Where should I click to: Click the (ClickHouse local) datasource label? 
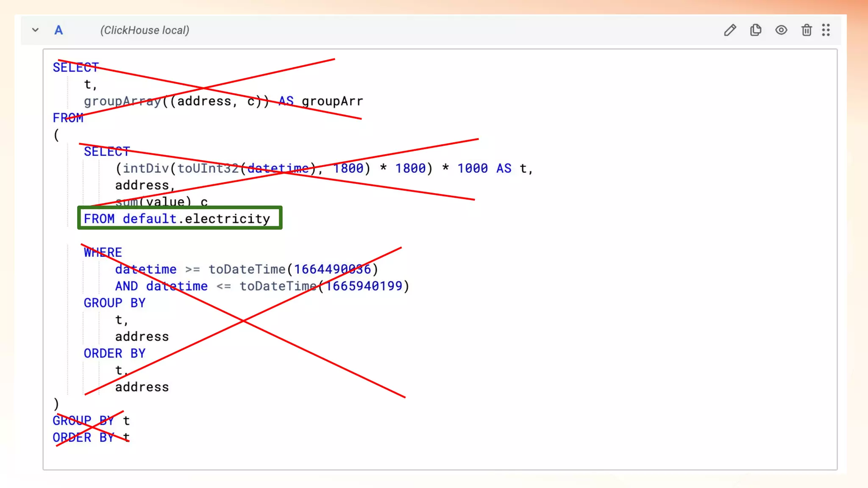[x=145, y=30]
